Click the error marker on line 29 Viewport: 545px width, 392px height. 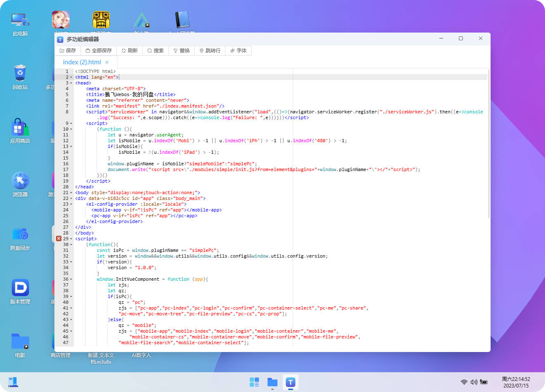pos(59,239)
